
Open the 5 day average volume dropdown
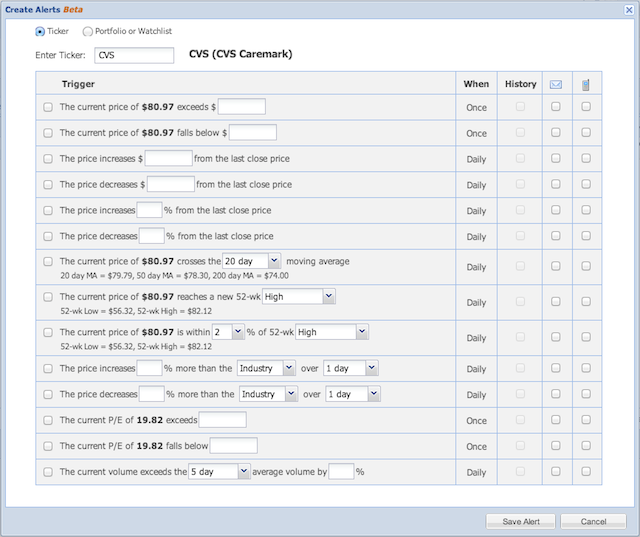point(219,471)
